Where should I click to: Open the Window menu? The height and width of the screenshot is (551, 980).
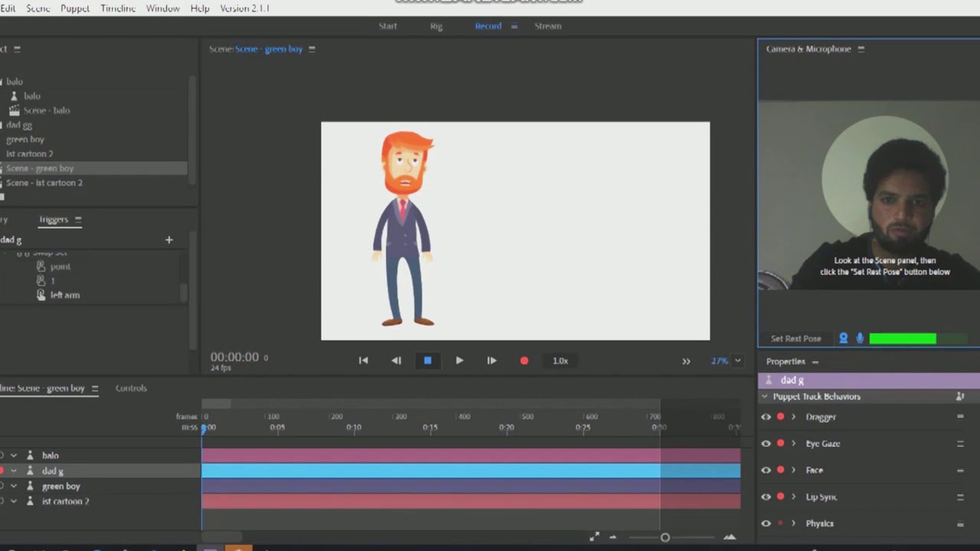[x=162, y=8]
